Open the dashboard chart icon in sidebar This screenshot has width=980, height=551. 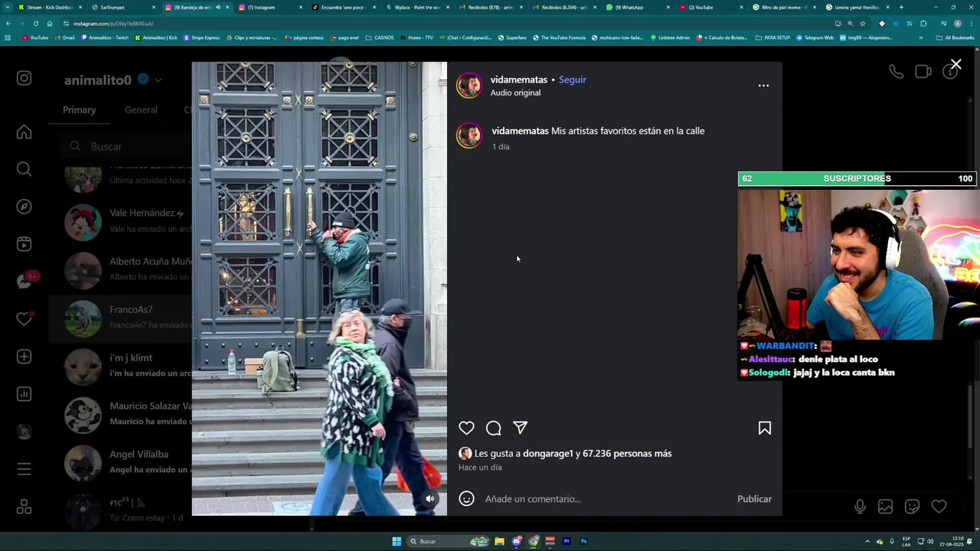(x=24, y=394)
